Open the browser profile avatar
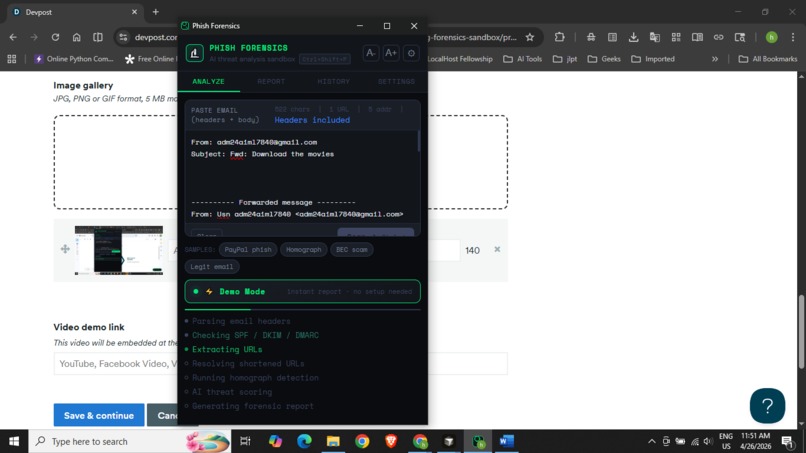 click(772, 37)
